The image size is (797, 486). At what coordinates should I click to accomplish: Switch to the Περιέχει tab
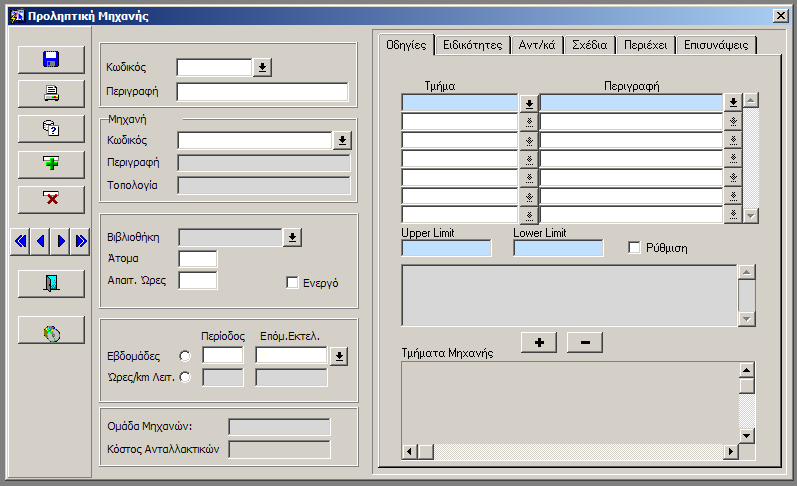646,45
